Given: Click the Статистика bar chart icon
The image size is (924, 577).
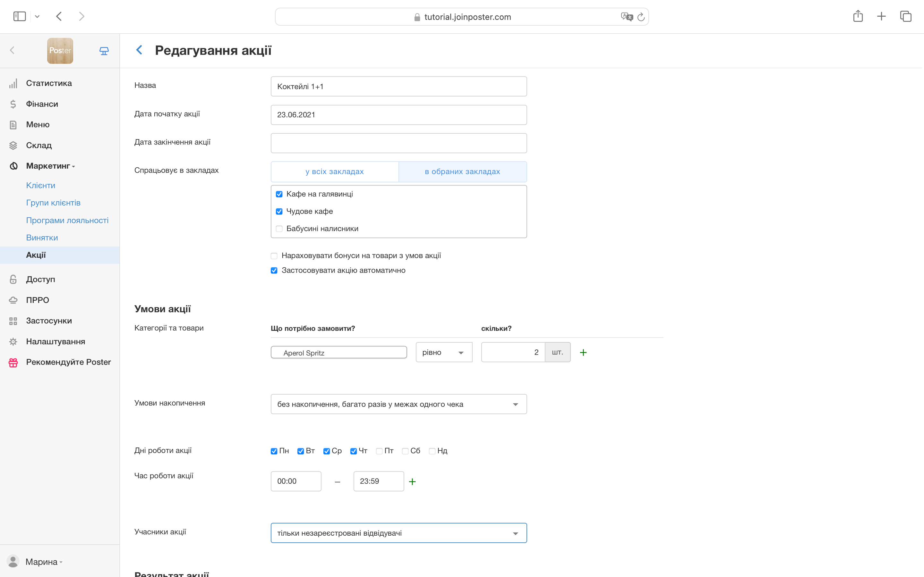Looking at the screenshot, I should pos(13,83).
